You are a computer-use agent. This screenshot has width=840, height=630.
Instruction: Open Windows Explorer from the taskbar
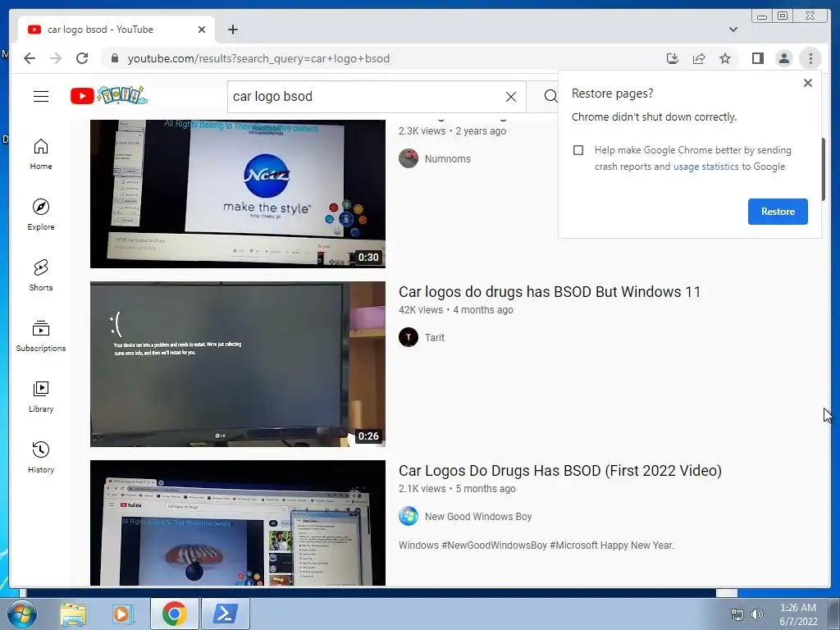pos(73,614)
